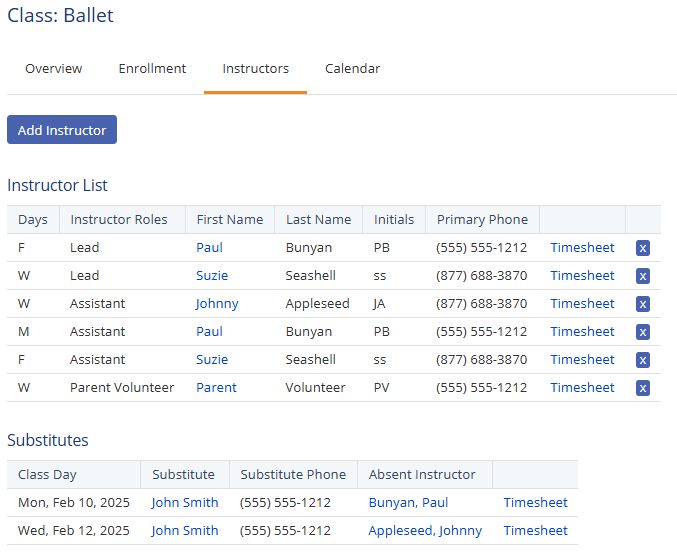Open absent instructor Bunyan, Paul link
This screenshot has width=677, height=556.
[408, 503]
